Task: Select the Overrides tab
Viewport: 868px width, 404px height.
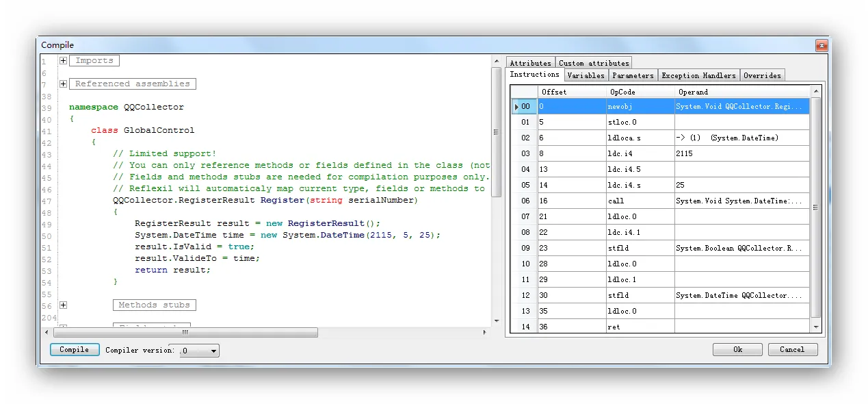Action: click(762, 75)
